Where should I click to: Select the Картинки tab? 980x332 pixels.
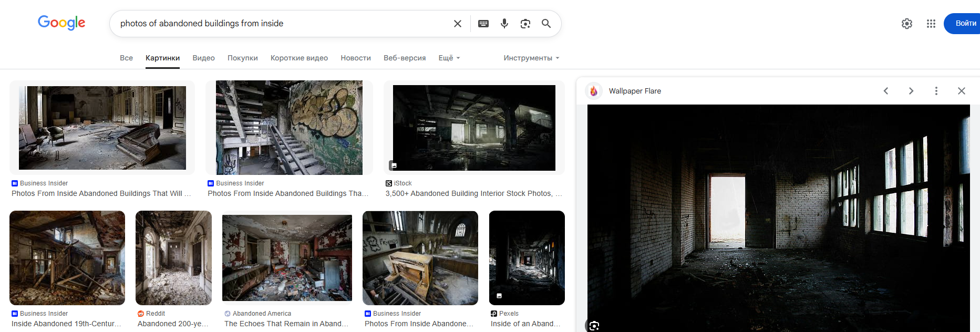163,58
